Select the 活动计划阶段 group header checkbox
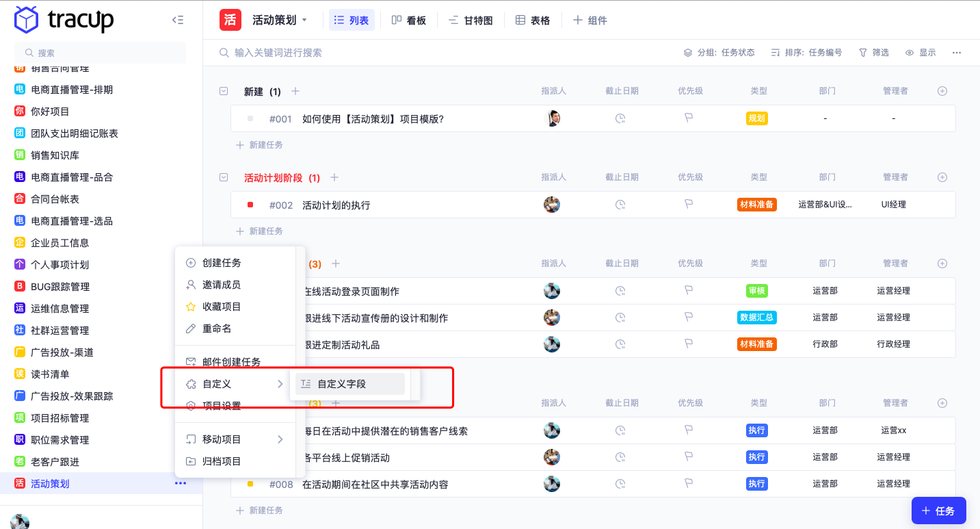Image resolution: width=980 pixels, height=529 pixels. tap(224, 177)
